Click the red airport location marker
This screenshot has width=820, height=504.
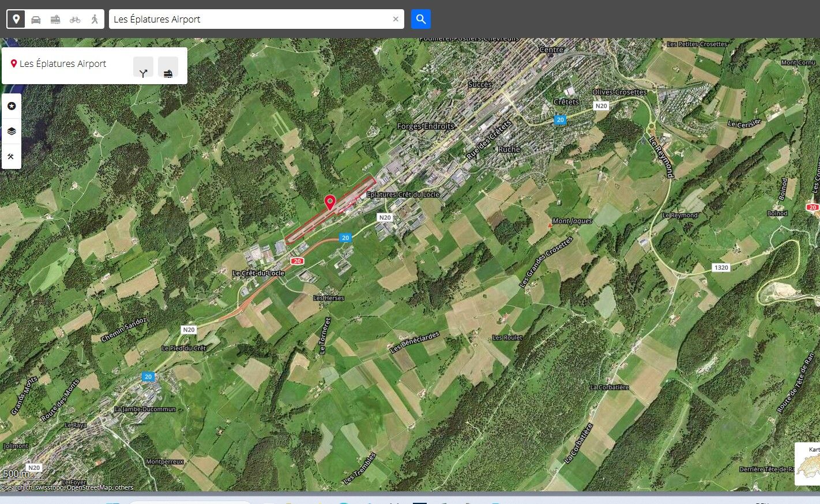(330, 202)
